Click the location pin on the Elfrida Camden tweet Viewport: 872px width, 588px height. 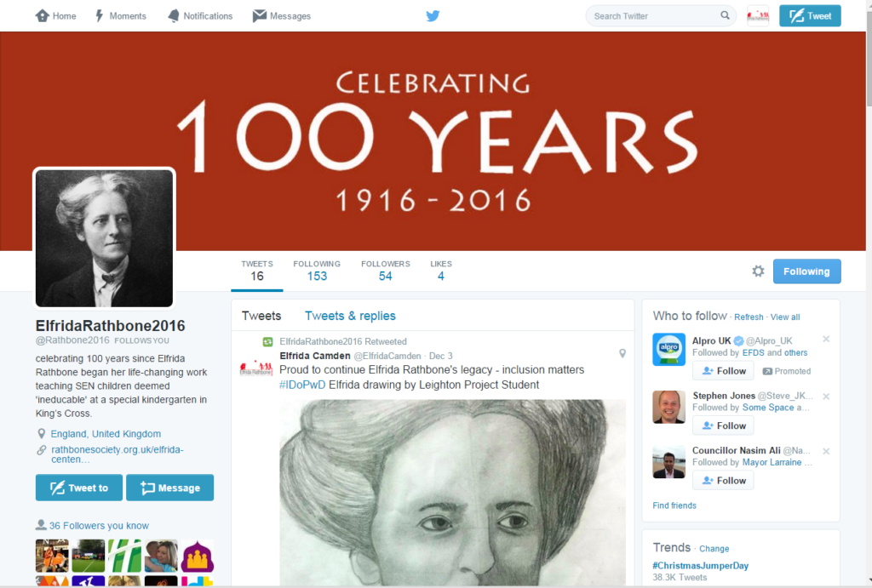click(622, 353)
